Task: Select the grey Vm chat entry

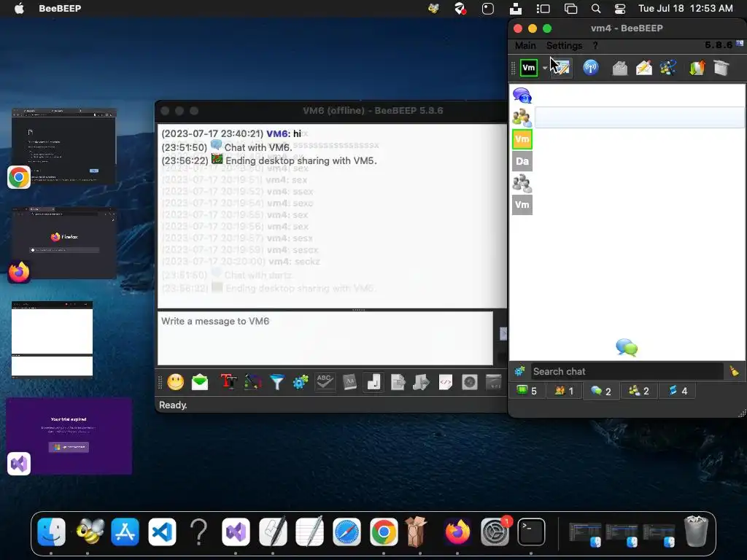Action: [522, 205]
